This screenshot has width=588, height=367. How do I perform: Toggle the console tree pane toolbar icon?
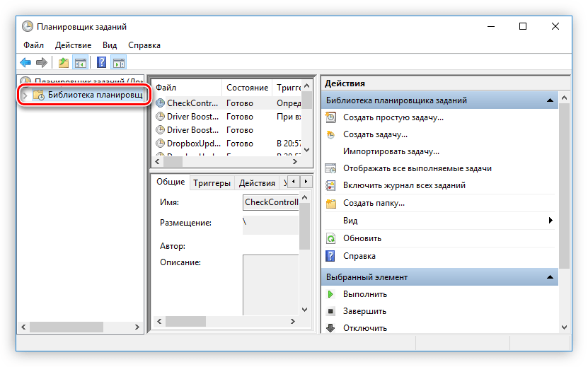81,62
